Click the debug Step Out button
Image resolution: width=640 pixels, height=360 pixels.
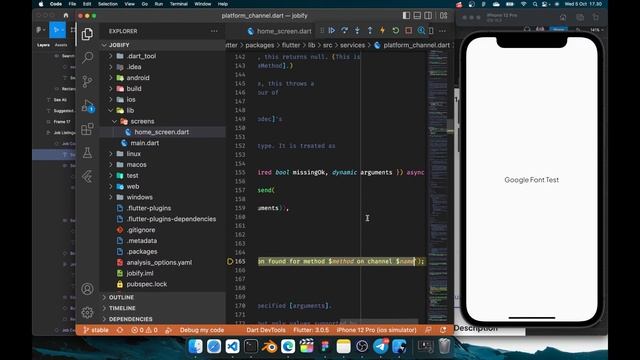coord(370,31)
